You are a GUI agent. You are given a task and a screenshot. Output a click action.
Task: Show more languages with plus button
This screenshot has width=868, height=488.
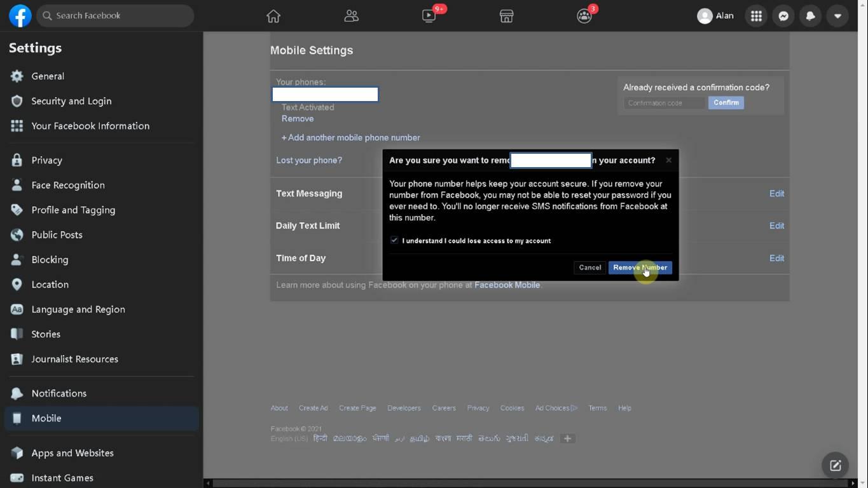568,438
